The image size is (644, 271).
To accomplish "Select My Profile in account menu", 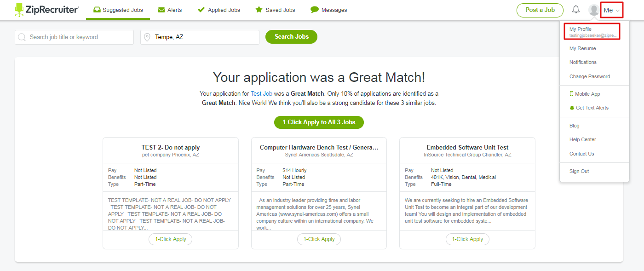I will click(x=591, y=32).
